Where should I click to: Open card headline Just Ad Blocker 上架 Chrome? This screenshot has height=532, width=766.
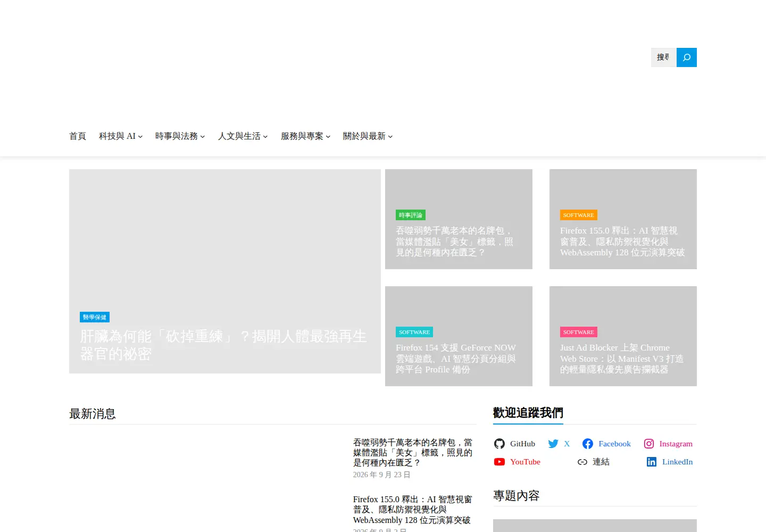[622, 359]
